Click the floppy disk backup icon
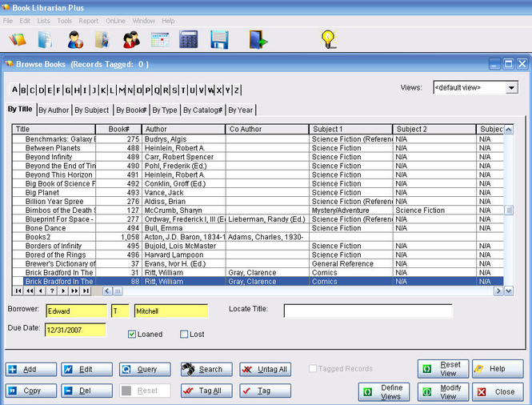Viewport: 532px width, 405px height. pyautogui.click(x=219, y=39)
